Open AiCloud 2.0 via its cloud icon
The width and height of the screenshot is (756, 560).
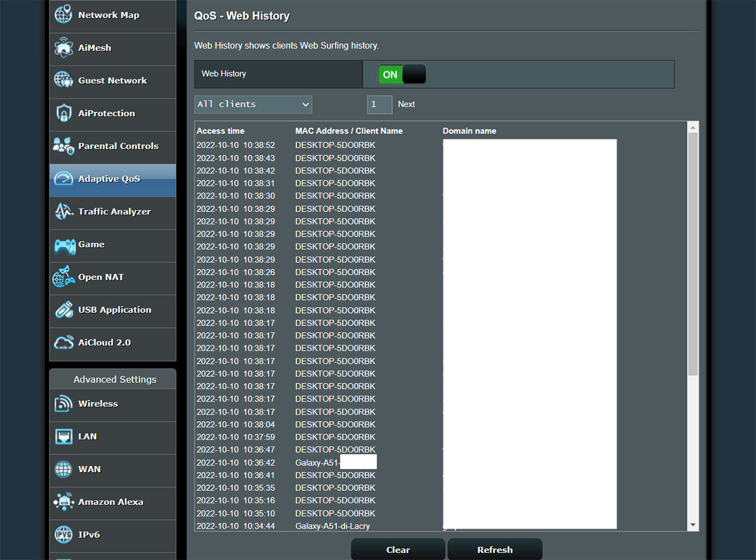pyautogui.click(x=63, y=342)
